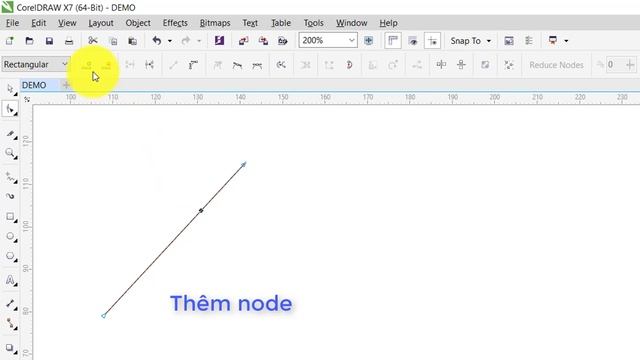The width and height of the screenshot is (640, 360).
Task: Click the Import icon in the standard toolbar
Action: point(244,41)
